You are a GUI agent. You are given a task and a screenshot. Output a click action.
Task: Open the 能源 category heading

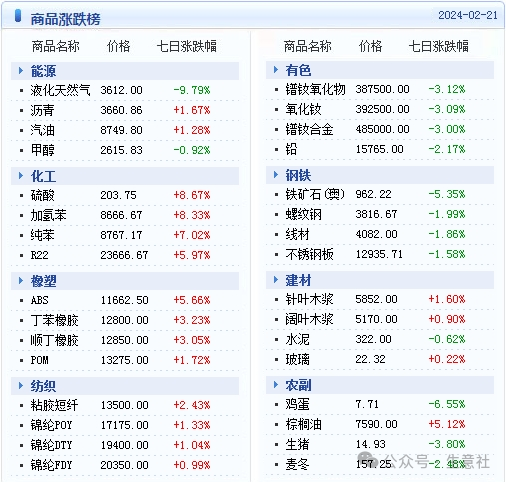coord(43,71)
